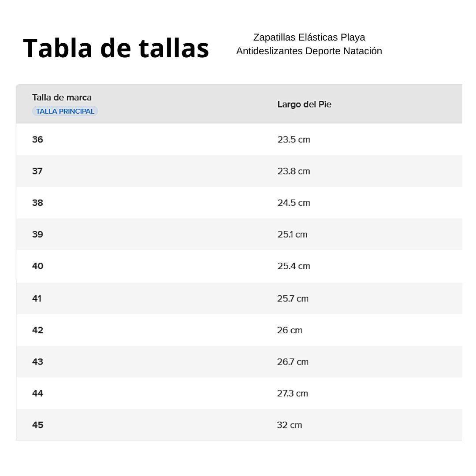
Task: Click the TALLA PRINCIPAL badge
Action: pyautogui.click(x=65, y=111)
